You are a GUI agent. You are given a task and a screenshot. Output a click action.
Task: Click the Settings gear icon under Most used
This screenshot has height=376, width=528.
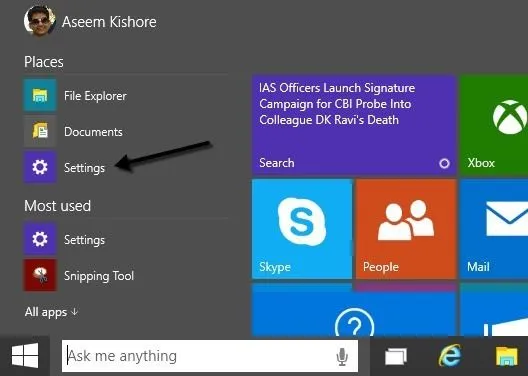tap(40, 239)
